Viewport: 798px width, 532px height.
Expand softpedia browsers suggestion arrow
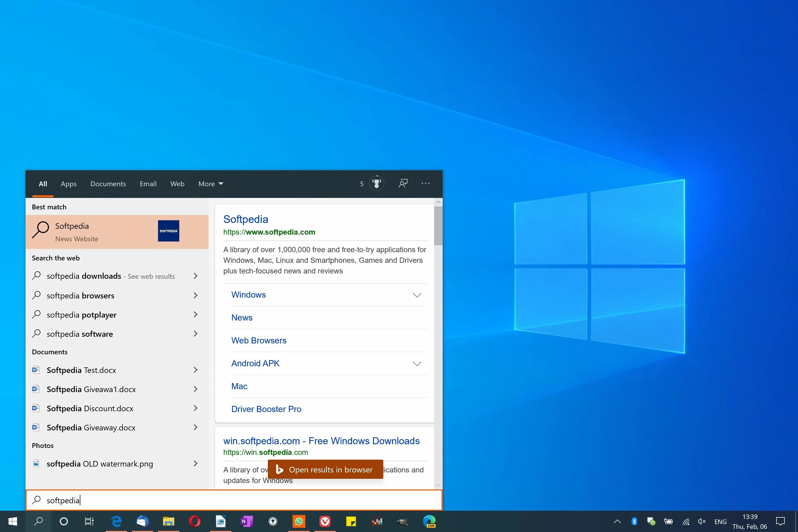pyautogui.click(x=196, y=296)
